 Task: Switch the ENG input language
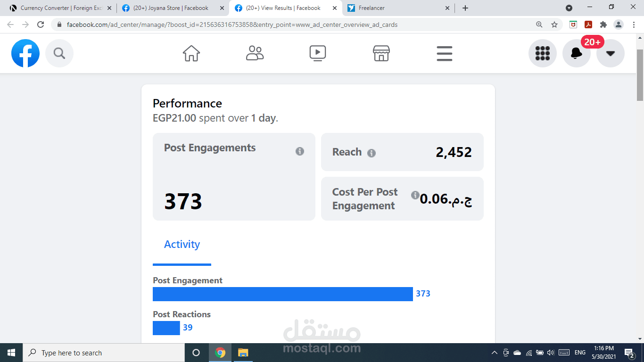580,353
